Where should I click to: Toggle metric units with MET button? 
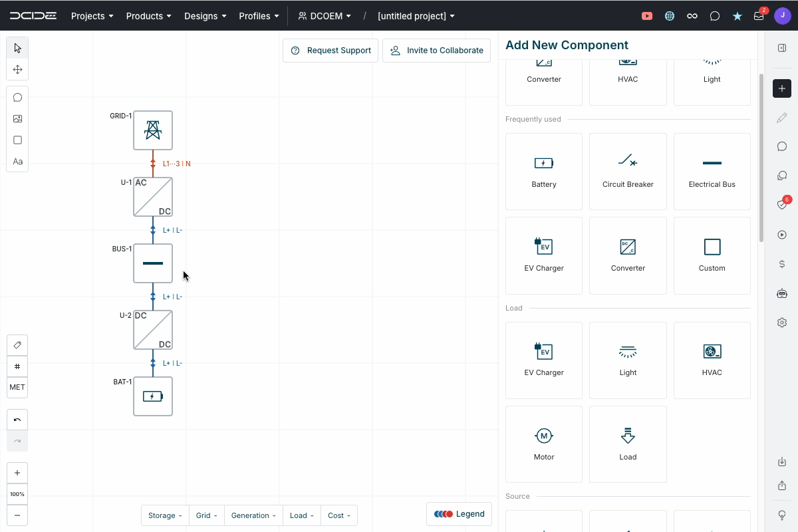point(17,387)
